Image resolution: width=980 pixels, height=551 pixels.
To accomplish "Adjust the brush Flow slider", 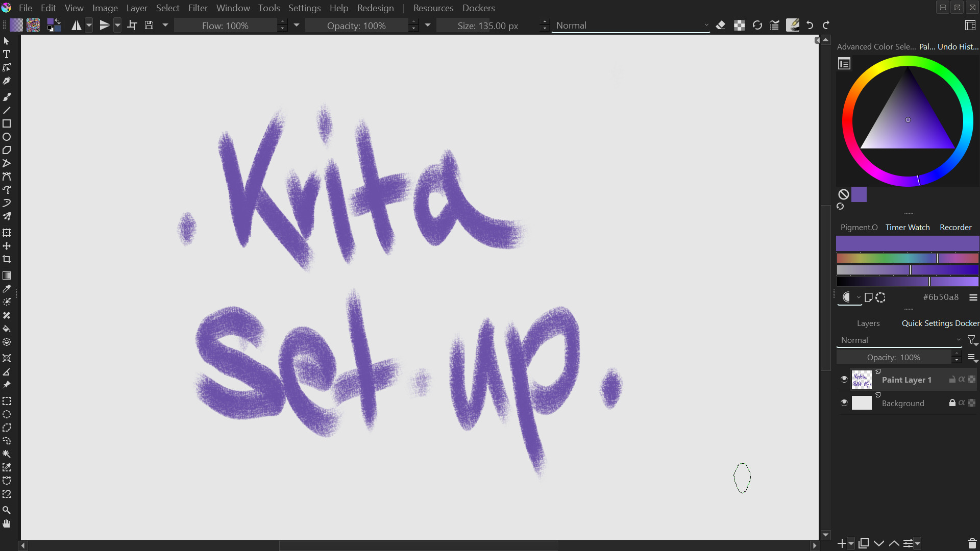I will click(x=226, y=26).
